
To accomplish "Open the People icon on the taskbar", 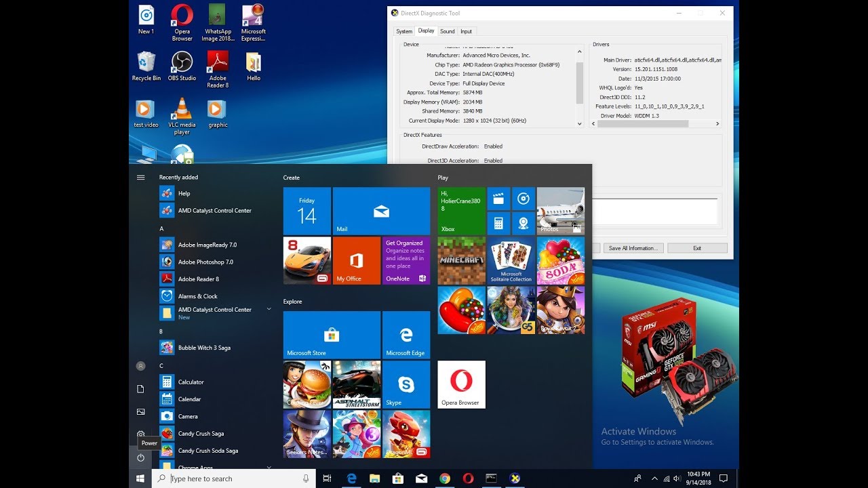I will pos(637,479).
